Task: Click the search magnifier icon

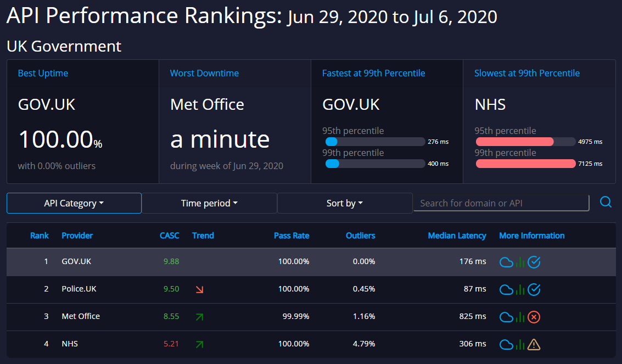Action: [x=606, y=202]
